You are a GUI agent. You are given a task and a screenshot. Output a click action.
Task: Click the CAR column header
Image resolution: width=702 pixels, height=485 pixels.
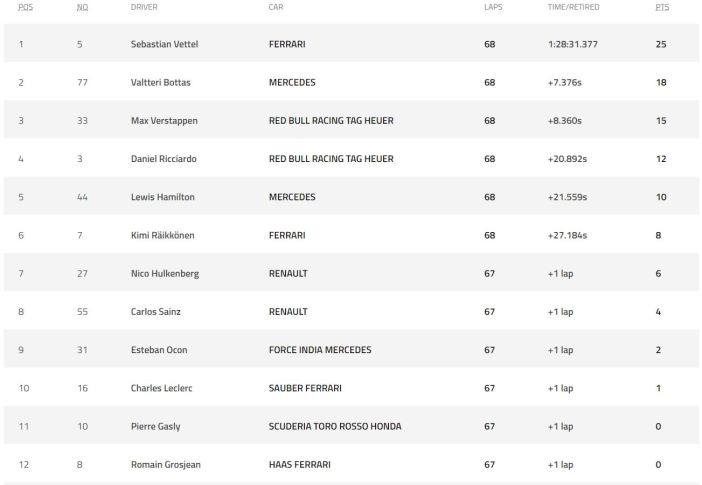tap(276, 7)
